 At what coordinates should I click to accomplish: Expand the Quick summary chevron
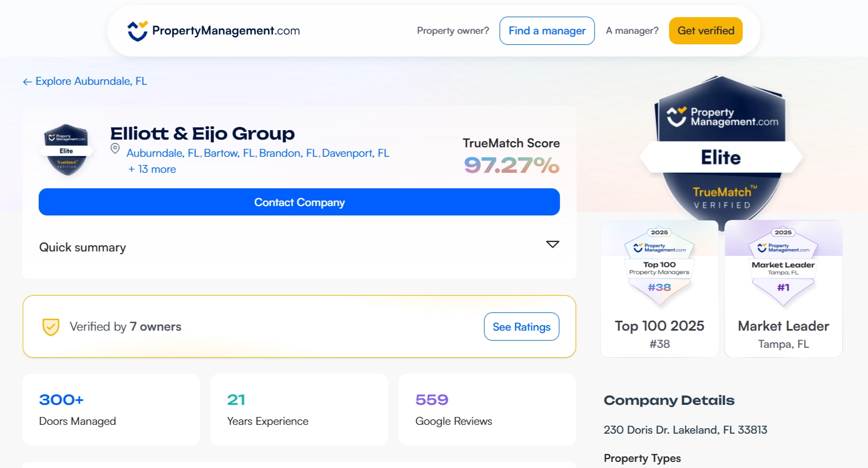(x=552, y=244)
